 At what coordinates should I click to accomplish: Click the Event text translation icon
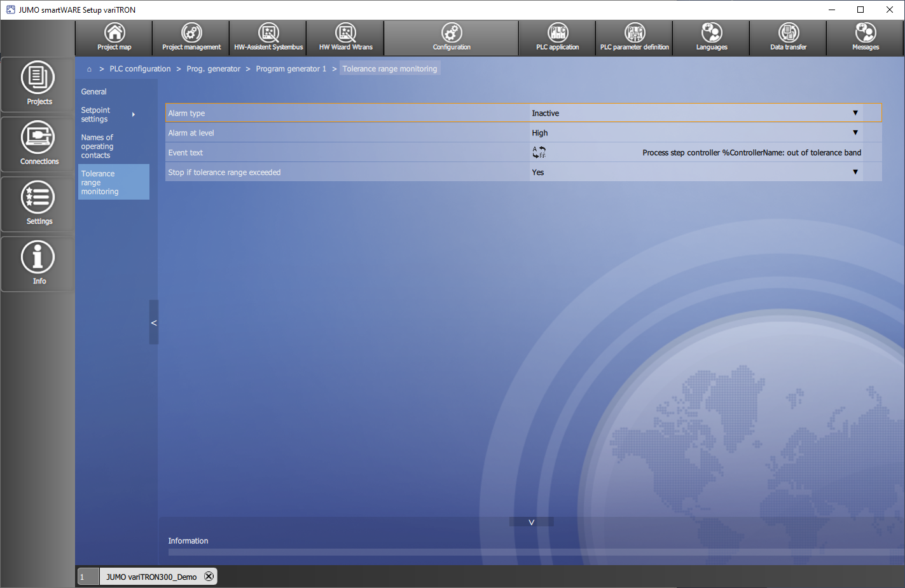click(539, 153)
